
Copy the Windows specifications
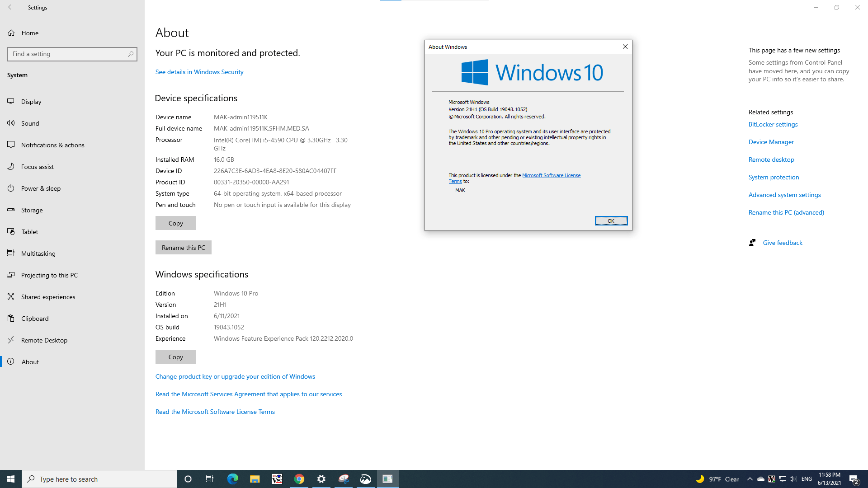pyautogui.click(x=176, y=357)
